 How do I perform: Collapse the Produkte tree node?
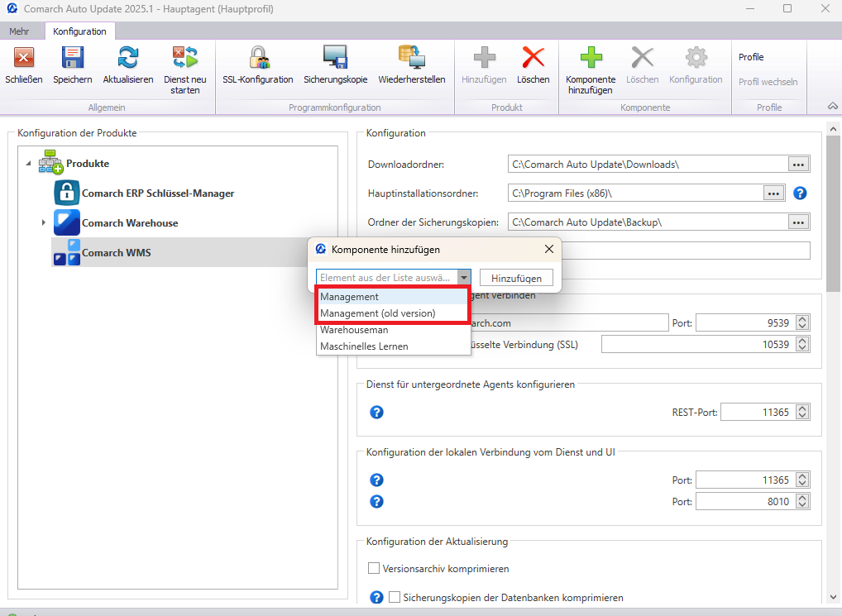tap(28, 163)
